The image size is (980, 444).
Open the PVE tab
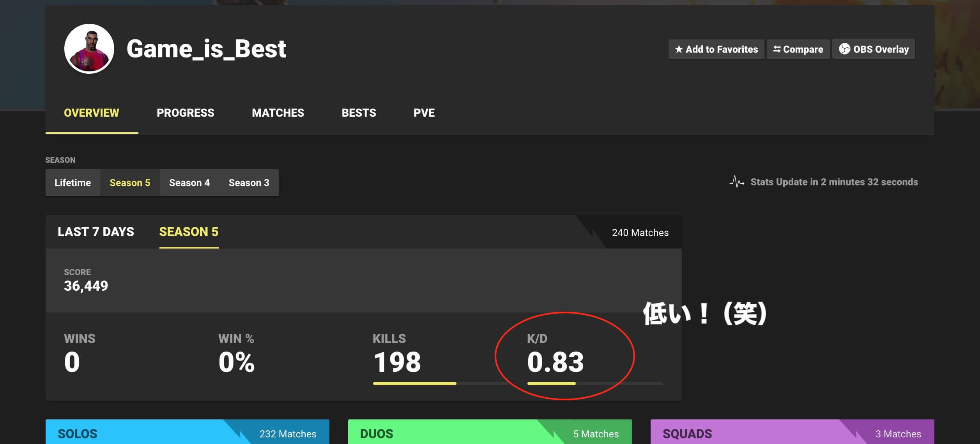click(424, 113)
